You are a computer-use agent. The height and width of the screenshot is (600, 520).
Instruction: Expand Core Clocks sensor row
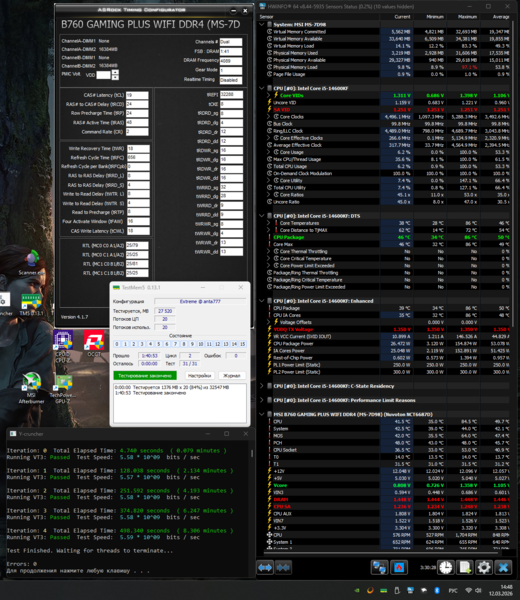(269, 117)
